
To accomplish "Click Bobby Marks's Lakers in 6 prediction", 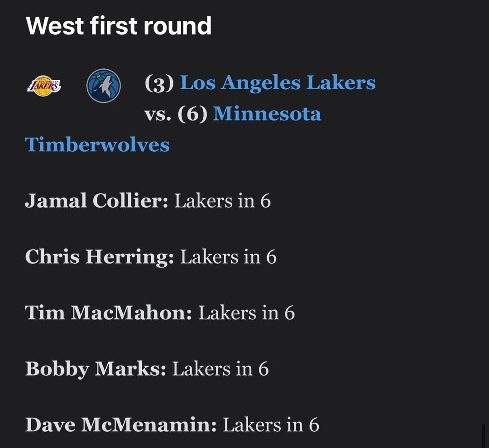I will coord(221,369).
